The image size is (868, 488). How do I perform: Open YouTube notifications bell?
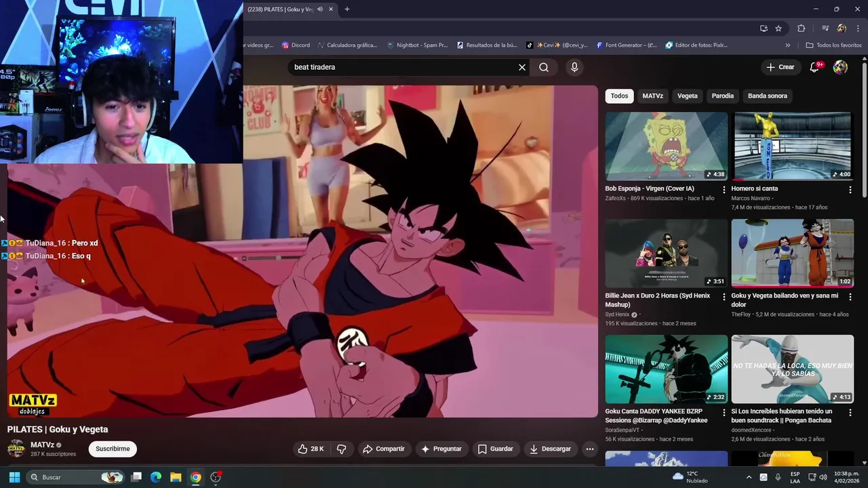[x=815, y=67]
